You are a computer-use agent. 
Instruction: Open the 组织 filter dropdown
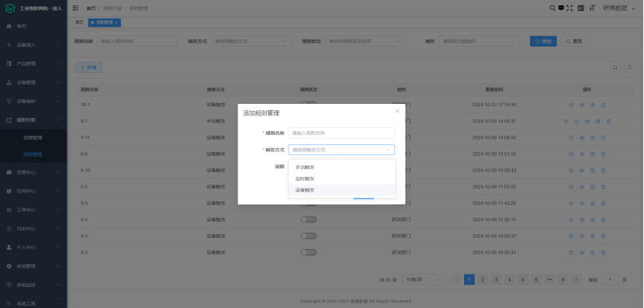tap(479, 41)
